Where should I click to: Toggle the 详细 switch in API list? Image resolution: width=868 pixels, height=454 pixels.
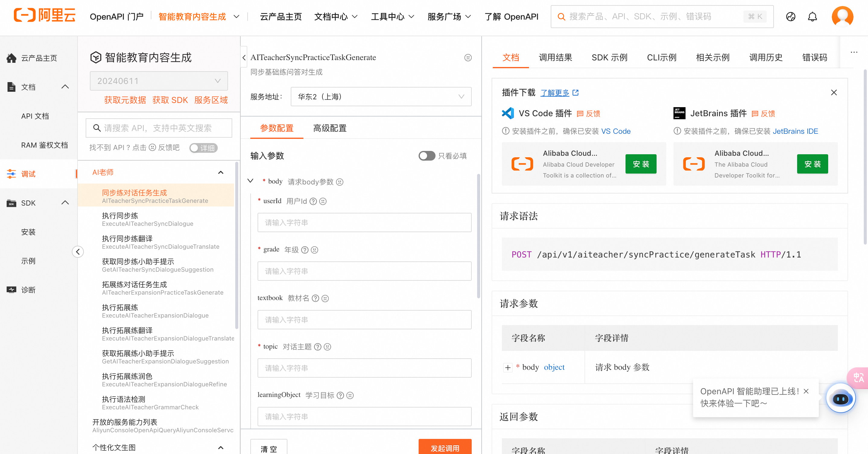point(203,148)
